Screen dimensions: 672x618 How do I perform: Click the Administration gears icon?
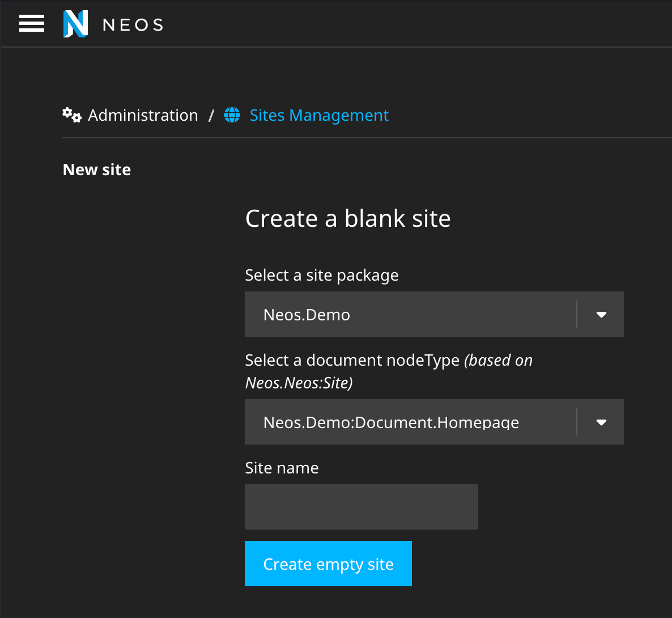[72, 115]
